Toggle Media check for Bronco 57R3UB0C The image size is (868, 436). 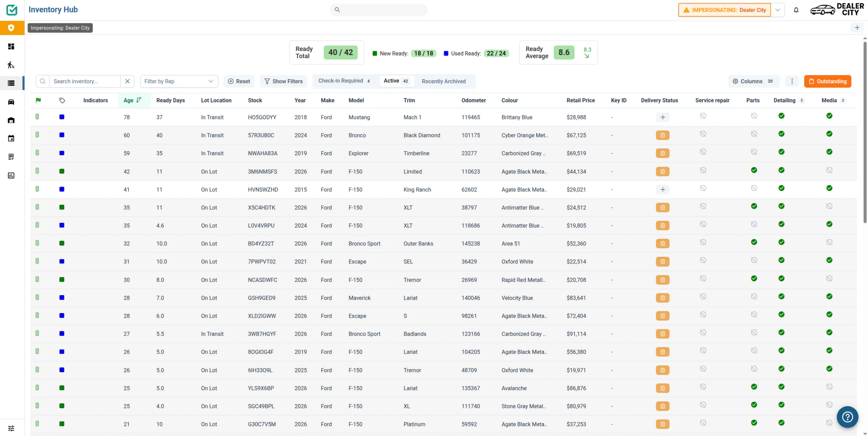pos(829,134)
